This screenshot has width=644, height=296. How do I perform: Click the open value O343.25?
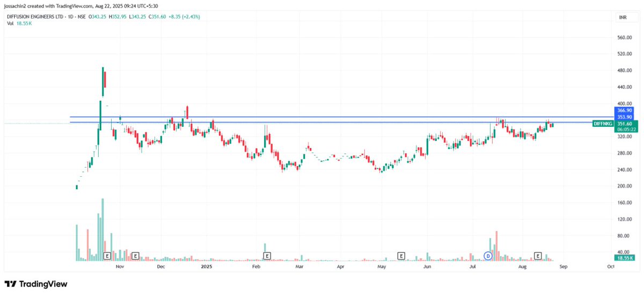pos(98,17)
